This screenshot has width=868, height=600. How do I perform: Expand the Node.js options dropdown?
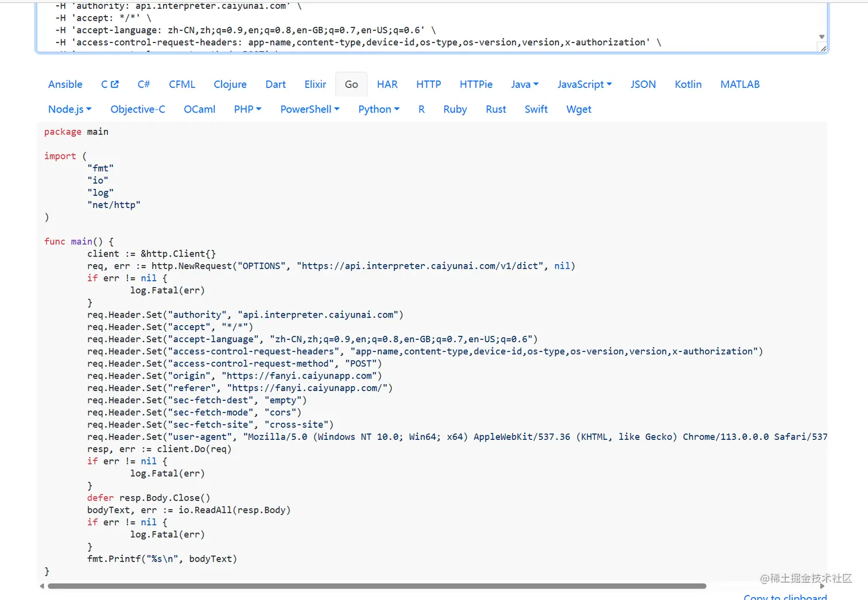[x=70, y=109]
